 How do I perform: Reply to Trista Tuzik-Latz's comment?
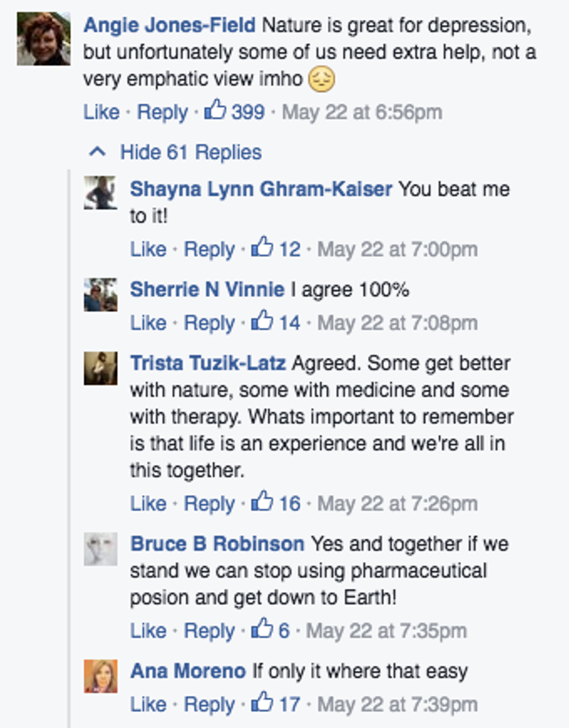(209, 503)
